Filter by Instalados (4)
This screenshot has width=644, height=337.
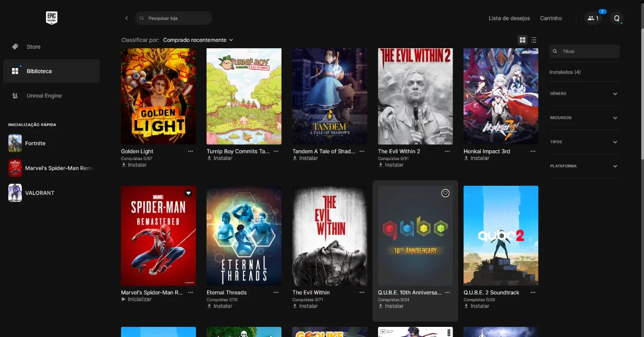565,72
